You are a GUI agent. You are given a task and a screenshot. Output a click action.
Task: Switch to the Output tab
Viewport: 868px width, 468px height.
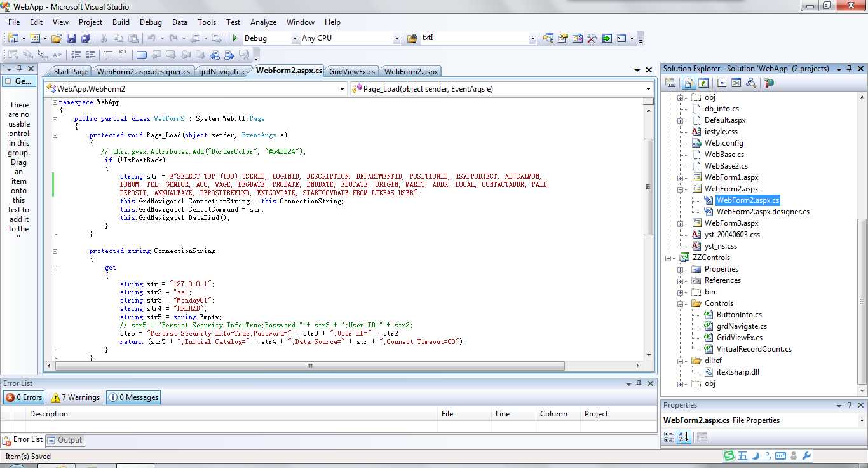65,440
